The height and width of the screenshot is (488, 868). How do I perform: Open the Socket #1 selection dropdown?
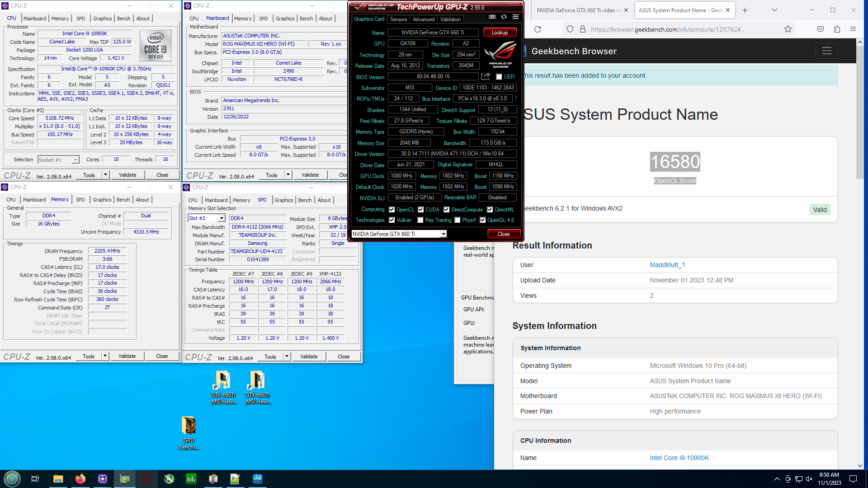pyautogui.click(x=58, y=160)
